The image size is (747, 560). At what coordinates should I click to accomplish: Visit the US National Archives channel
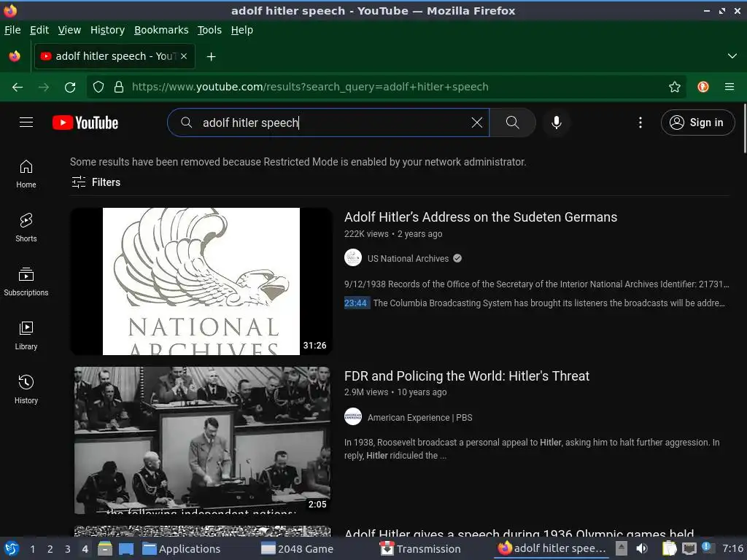[x=408, y=259]
